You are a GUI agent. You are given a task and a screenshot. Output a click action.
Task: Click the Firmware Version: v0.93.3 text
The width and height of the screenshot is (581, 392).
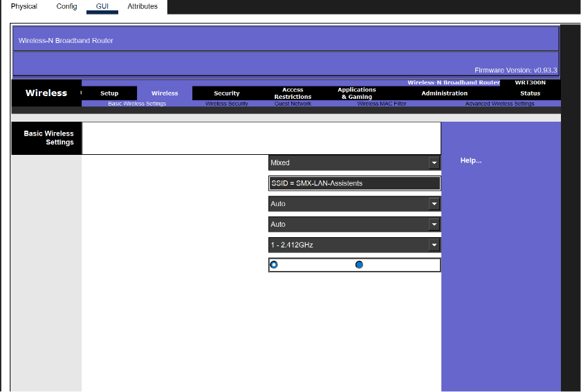515,70
